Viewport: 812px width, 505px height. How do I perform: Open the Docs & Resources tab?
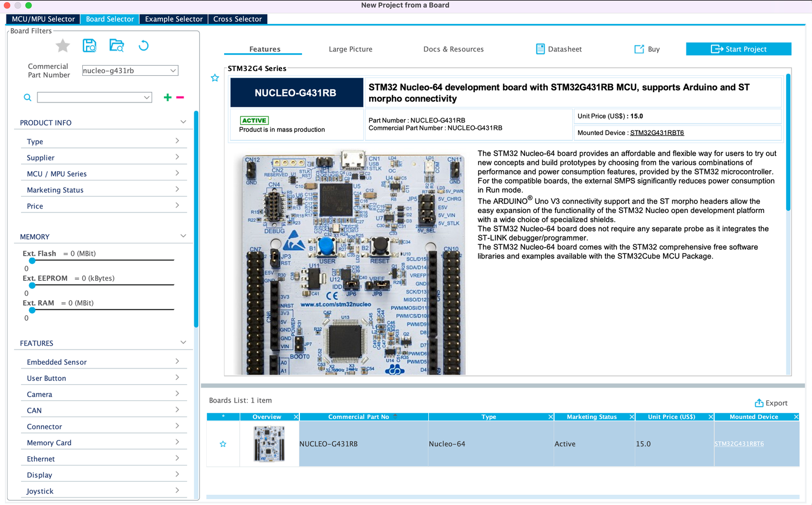point(454,49)
